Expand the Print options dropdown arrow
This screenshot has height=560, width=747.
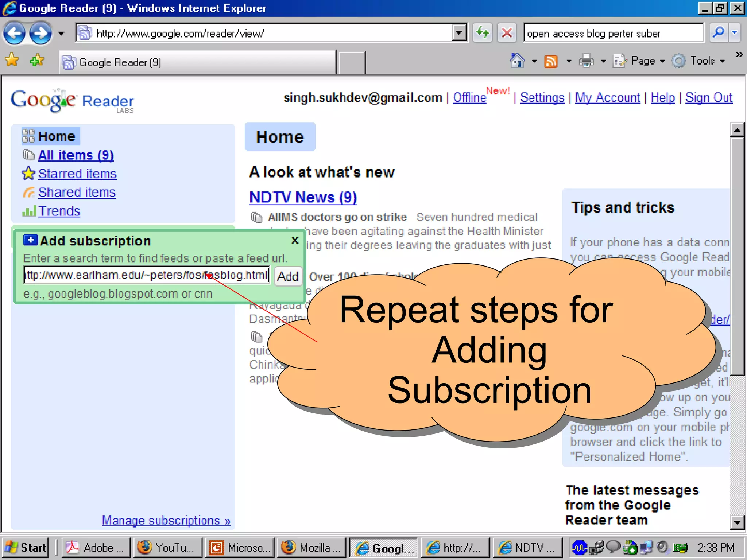(603, 61)
